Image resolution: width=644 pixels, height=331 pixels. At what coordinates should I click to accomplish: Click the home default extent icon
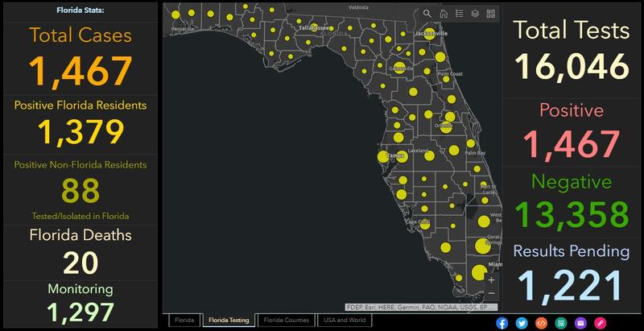(444, 14)
